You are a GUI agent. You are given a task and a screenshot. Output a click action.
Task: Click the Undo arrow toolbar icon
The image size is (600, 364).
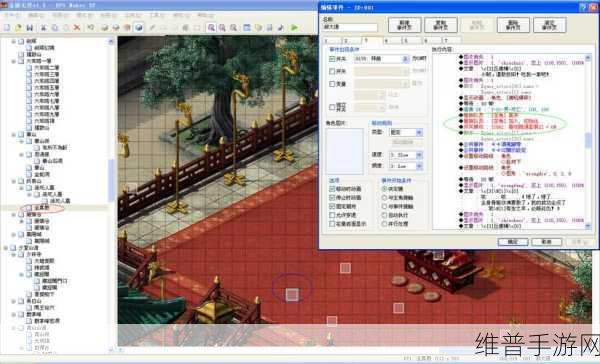point(91,28)
